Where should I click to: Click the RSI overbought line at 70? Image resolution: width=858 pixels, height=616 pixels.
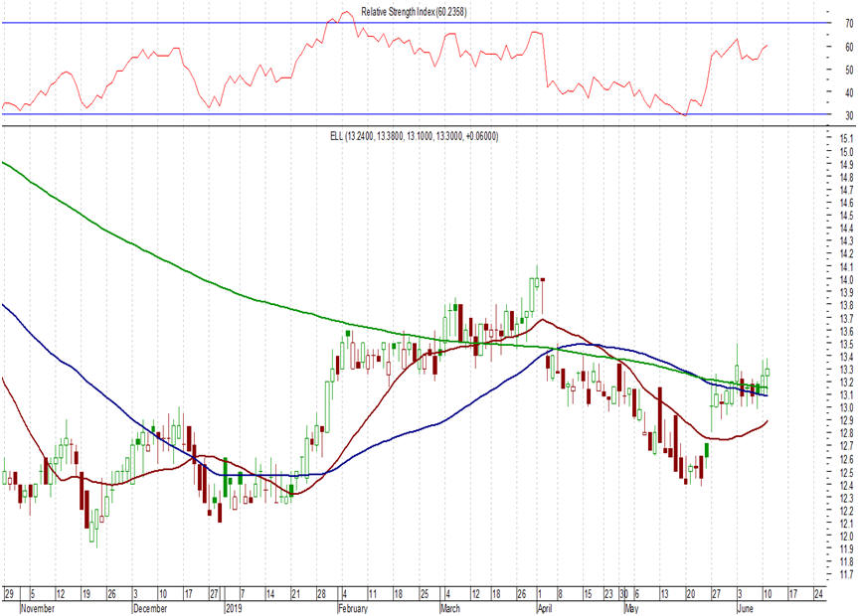tap(199, 23)
